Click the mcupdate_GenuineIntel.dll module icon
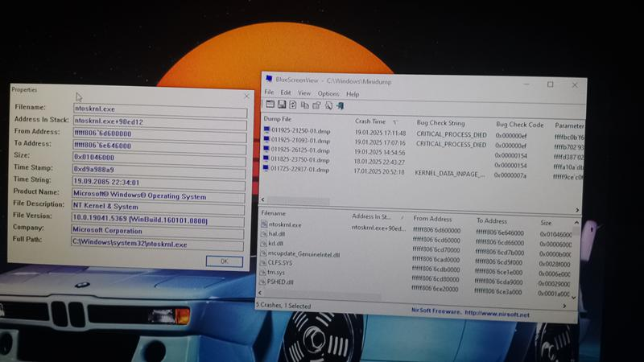 click(263, 253)
